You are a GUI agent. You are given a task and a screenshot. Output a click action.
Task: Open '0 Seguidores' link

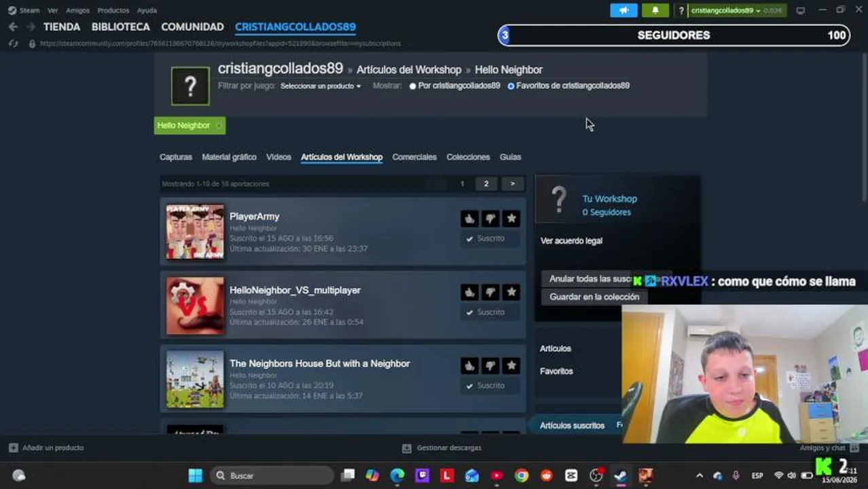click(x=607, y=213)
